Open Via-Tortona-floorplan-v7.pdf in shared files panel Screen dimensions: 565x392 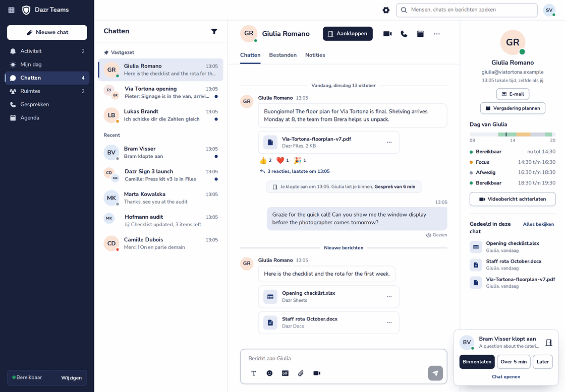513,283
